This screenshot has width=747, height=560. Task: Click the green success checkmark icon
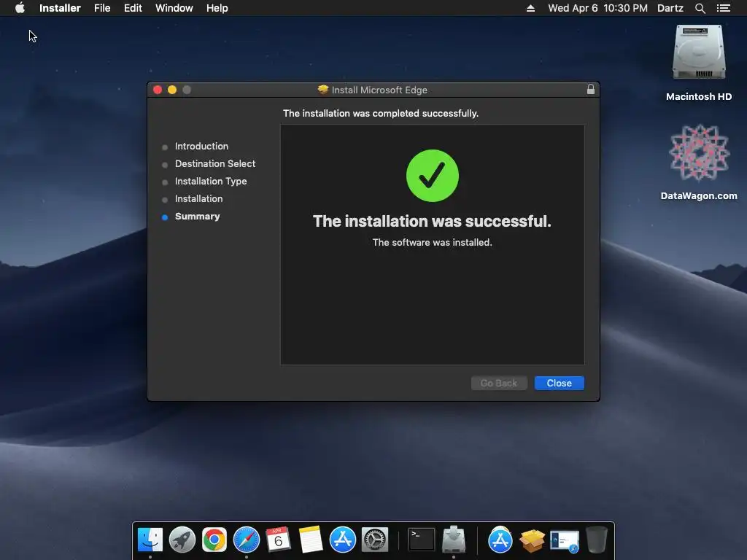[x=432, y=176]
